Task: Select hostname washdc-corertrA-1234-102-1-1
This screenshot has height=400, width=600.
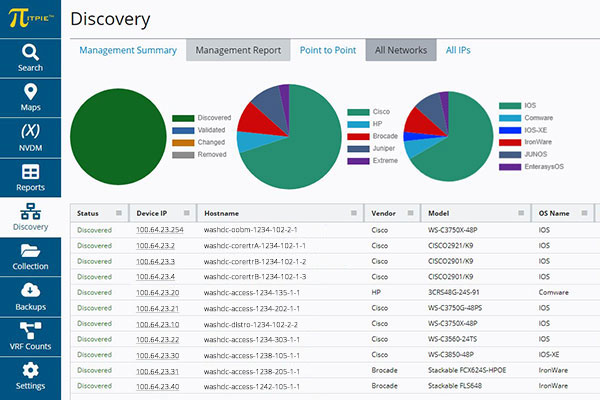Action: point(254,245)
